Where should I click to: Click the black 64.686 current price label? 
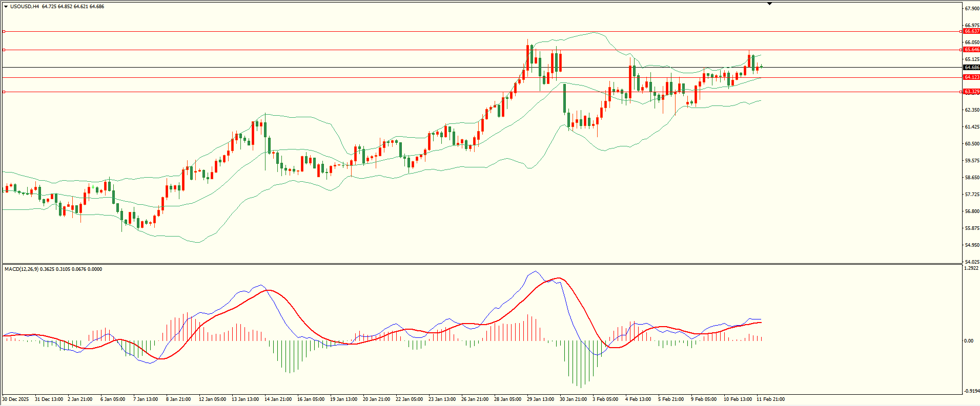pos(971,68)
